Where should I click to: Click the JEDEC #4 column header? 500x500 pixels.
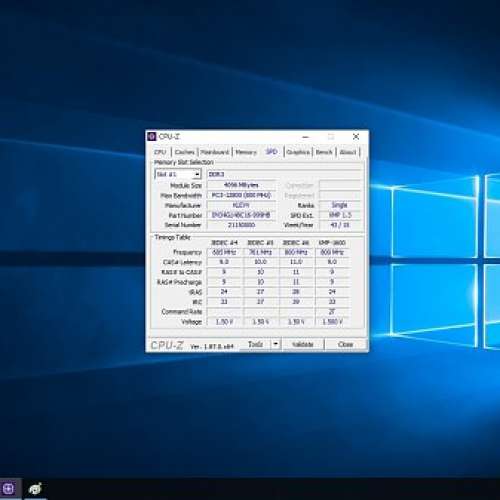pyautogui.click(x=224, y=243)
